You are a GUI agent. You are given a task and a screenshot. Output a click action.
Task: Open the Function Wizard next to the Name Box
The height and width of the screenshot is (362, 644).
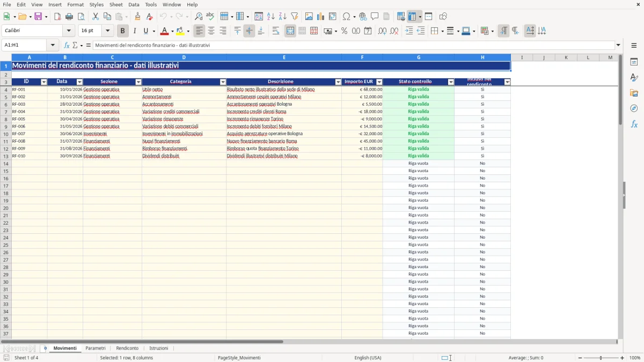(67, 45)
